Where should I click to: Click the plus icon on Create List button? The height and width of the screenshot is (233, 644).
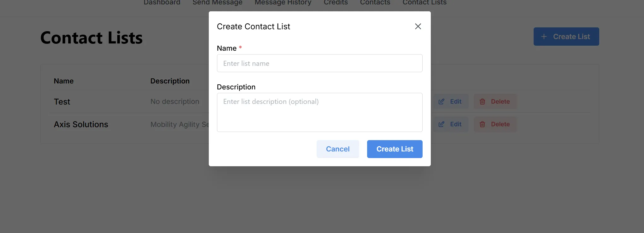(x=544, y=37)
